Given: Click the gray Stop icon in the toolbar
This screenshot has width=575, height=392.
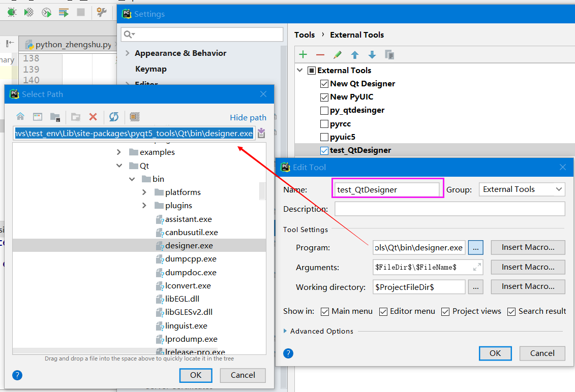Looking at the screenshot, I should (x=81, y=13).
